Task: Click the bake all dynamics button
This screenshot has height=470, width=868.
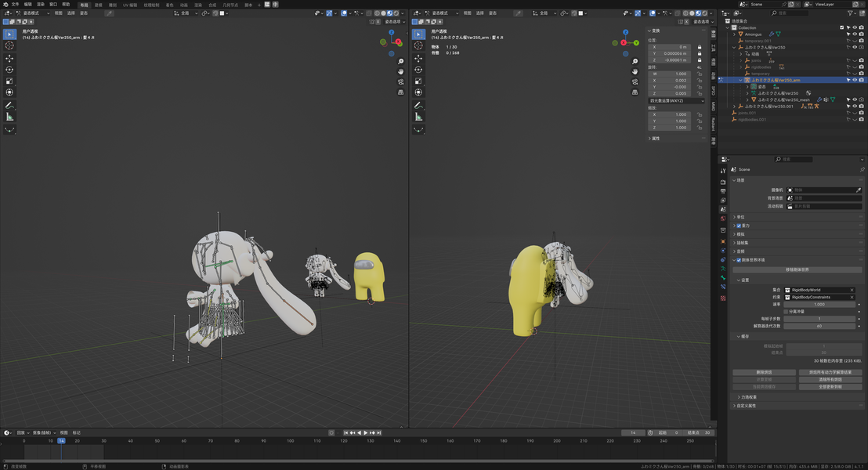Action: pyautogui.click(x=830, y=373)
